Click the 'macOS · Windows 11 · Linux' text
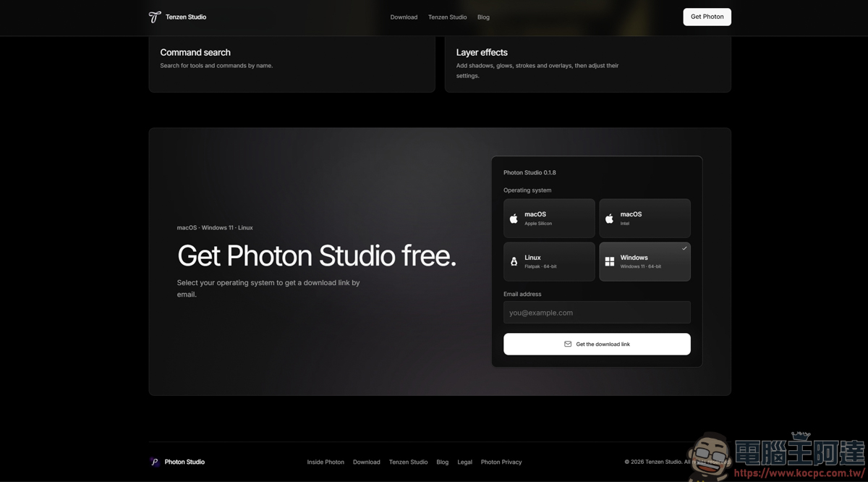The width and height of the screenshot is (868, 482). click(215, 227)
